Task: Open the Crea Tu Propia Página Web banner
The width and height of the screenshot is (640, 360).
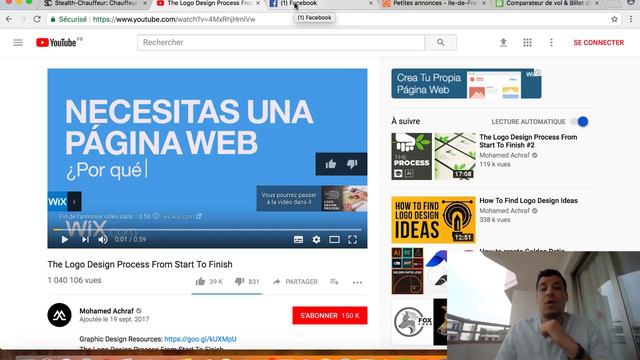Action: tap(466, 84)
